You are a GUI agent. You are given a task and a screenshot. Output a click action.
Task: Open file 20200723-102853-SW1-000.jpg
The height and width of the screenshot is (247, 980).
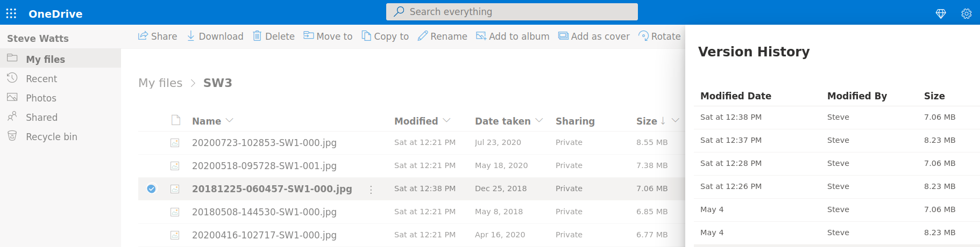point(264,142)
